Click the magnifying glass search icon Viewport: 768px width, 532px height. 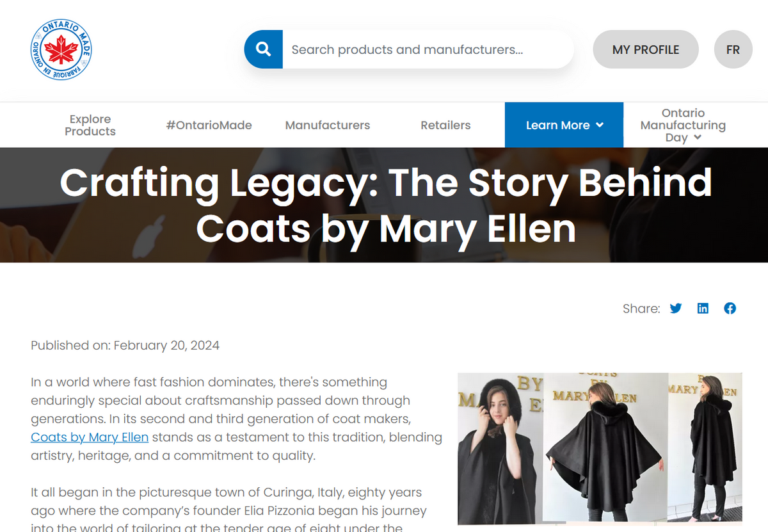(263, 49)
